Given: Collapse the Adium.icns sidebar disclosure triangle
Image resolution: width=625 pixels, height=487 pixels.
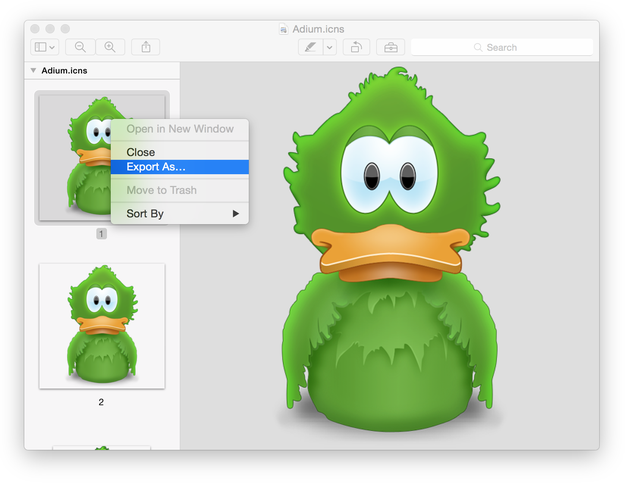Looking at the screenshot, I should pyautogui.click(x=33, y=70).
